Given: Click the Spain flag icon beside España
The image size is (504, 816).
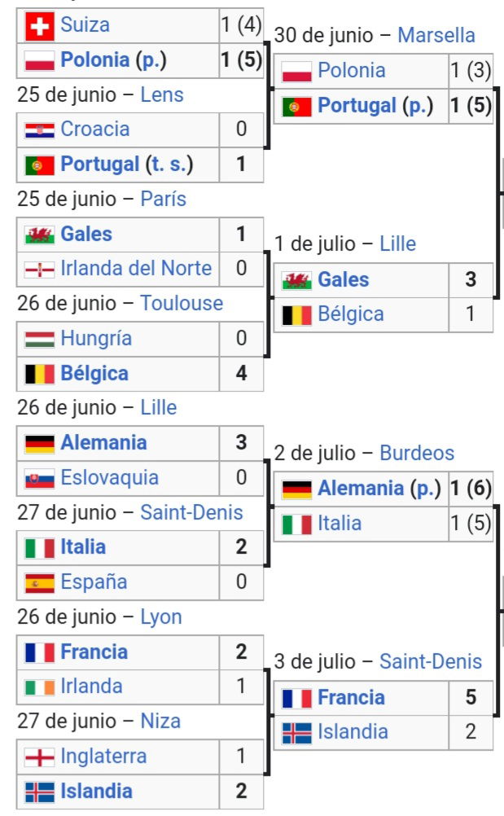Looking at the screenshot, I should pyautogui.click(x=40, y=583).
